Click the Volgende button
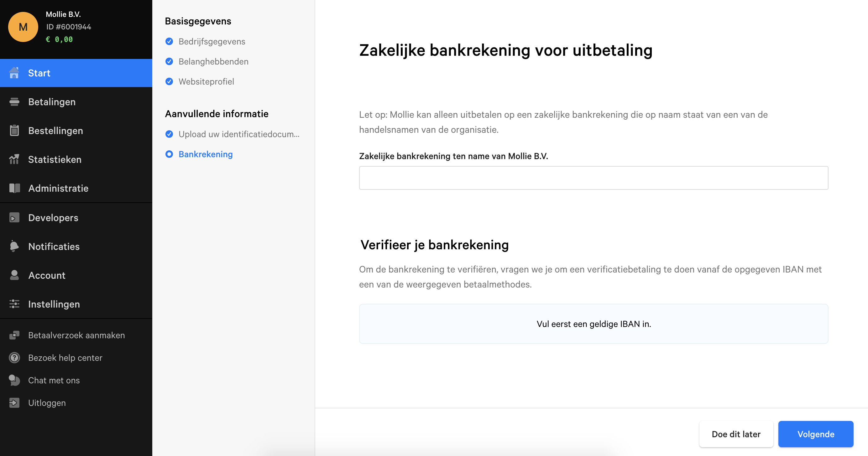The image size is (868, 456). click(x=815, y=434)
